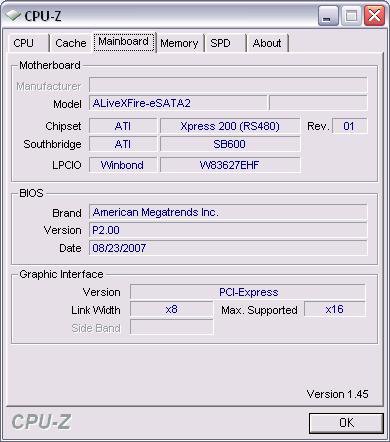Switch to the Memory tab
The width and height of the screenshot is (390, 442).
click(x=179, y=43)
